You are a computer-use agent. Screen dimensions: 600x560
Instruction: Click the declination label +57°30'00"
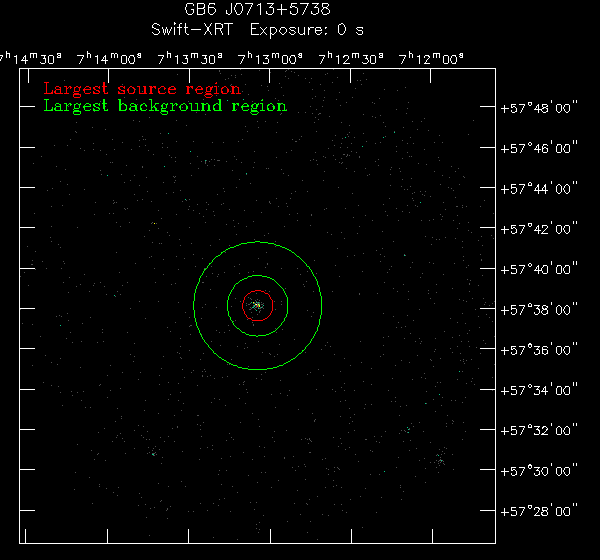[x=539, y=471]
